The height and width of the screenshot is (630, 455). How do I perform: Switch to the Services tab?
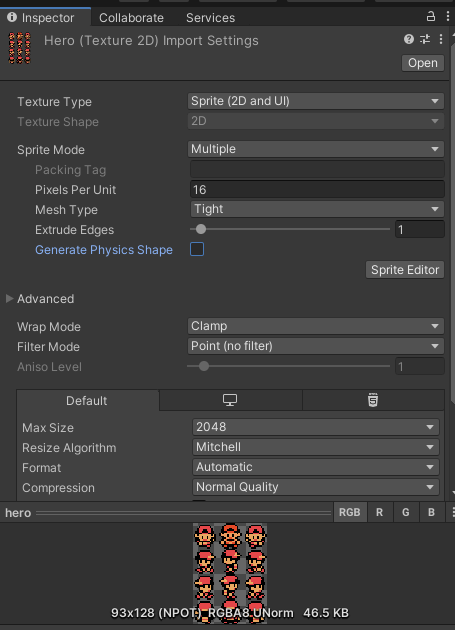click(211, 18)
